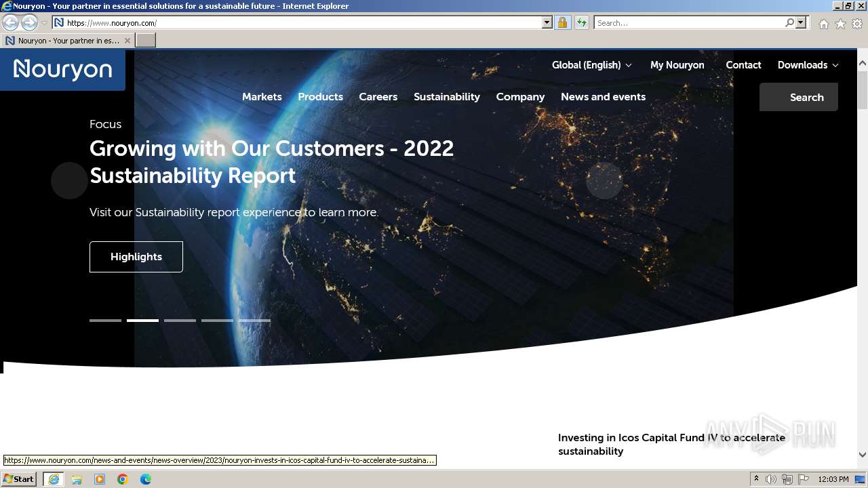
Task: Click the volume speaker tray icon
Action: [x=771, y=479]
